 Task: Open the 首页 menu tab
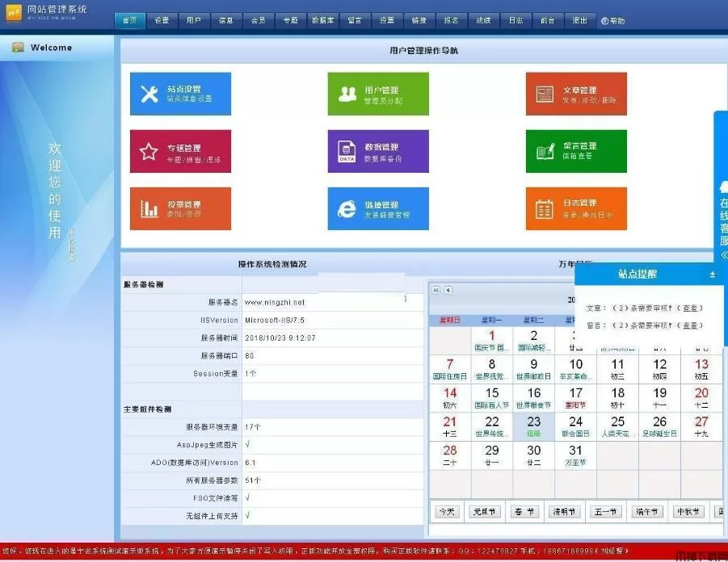click(129, 20)
